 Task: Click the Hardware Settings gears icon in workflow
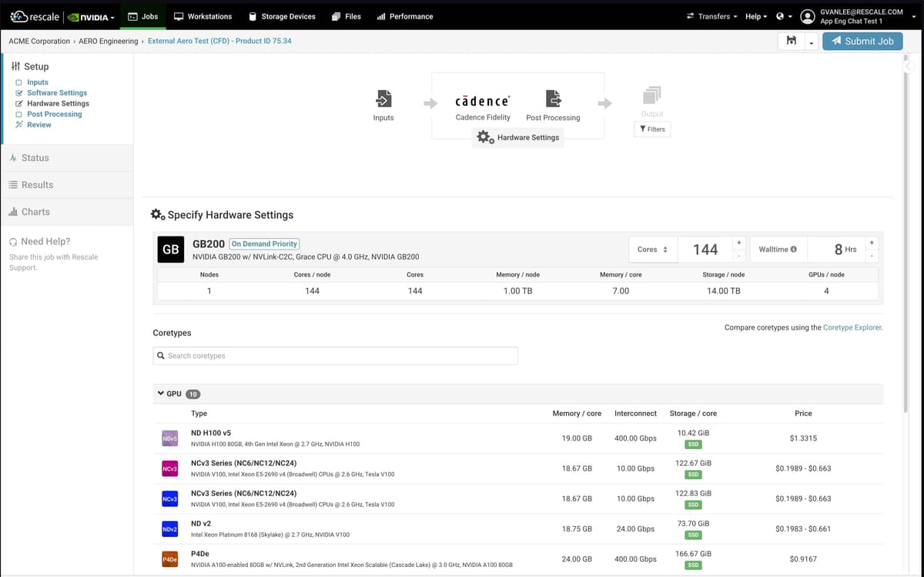(485, 137)
